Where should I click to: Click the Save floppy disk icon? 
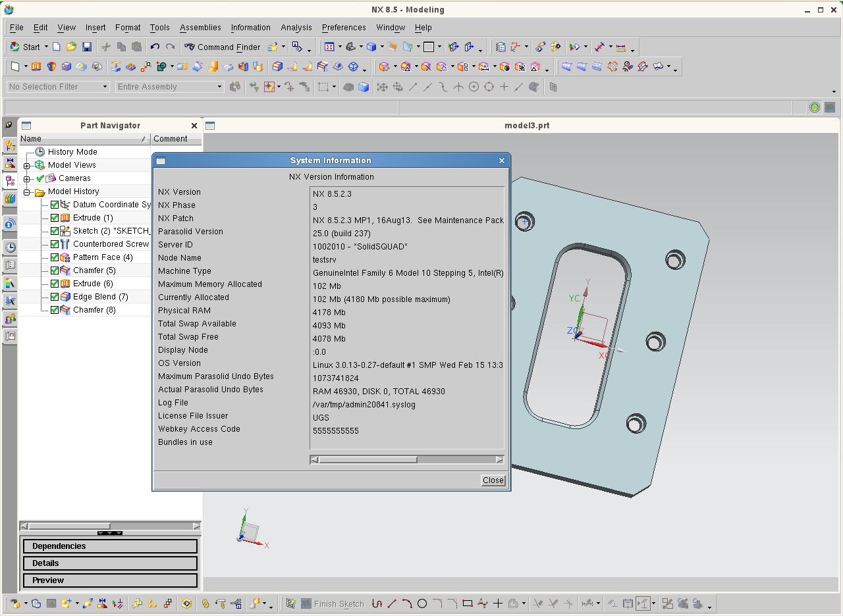tap(86, 47)
